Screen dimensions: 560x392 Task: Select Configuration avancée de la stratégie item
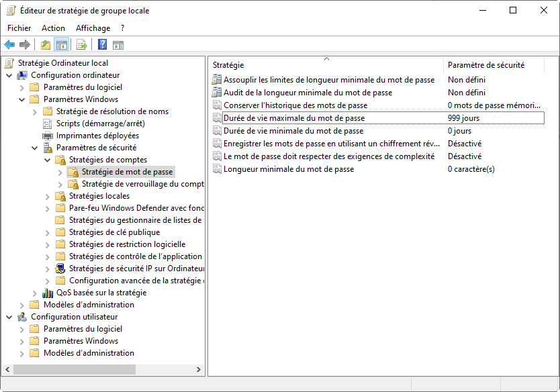pos(136,281)
